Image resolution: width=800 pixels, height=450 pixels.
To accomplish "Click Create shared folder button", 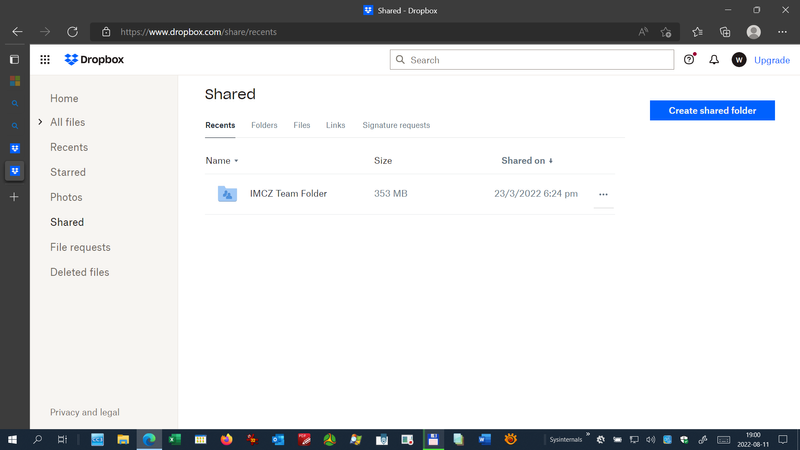I will tap(712, 110).
